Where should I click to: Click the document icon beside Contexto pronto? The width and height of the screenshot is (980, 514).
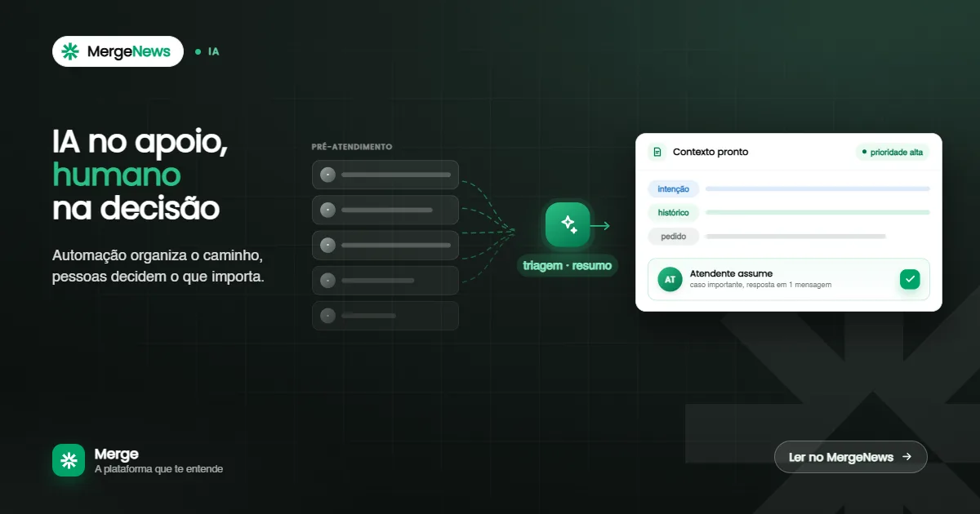657,152
